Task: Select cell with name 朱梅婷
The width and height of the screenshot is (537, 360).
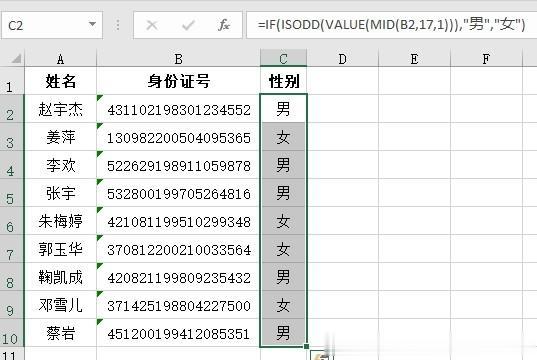Action: point(61,222)
